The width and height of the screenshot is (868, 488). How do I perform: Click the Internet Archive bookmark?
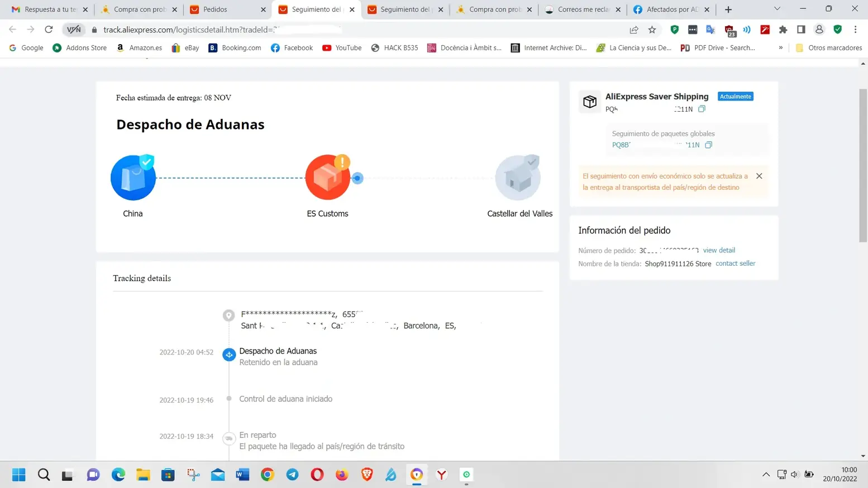point(549,48)
